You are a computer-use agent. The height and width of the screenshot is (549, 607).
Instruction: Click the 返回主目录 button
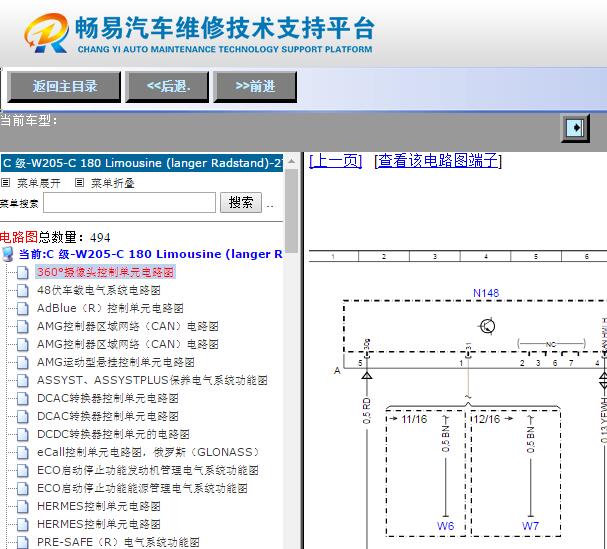[64, 87]
